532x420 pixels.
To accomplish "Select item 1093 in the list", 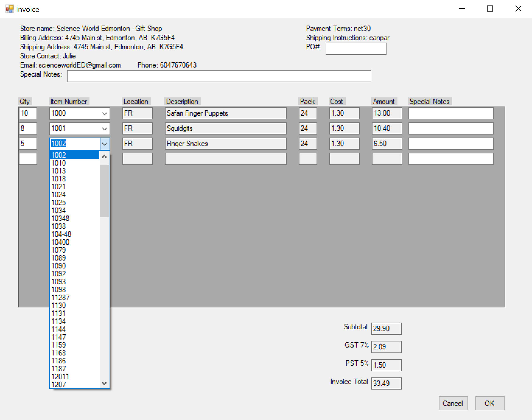I will (x=75, y=282).
